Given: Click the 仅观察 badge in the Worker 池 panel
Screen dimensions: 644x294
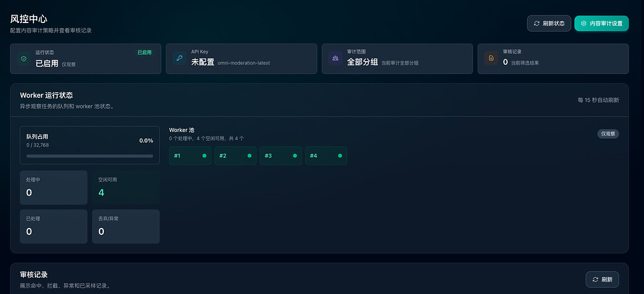Looking at the screenshot, I should [x=608, y=134].
